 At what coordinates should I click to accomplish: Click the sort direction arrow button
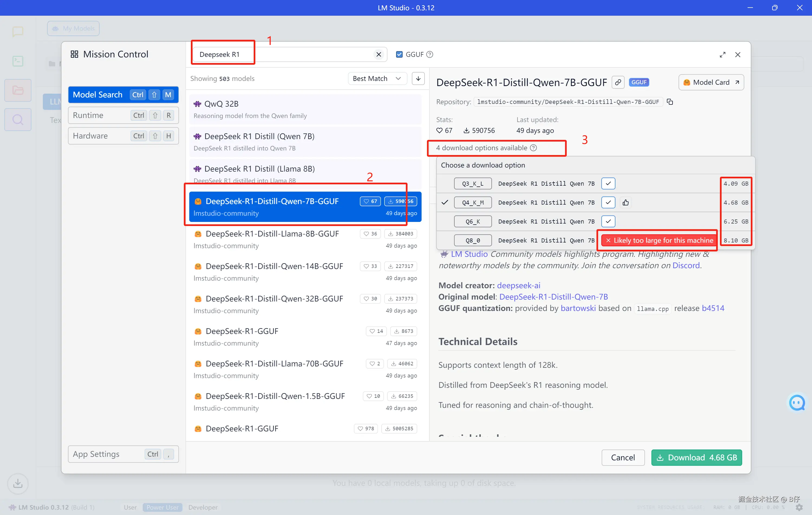[418, 78]
